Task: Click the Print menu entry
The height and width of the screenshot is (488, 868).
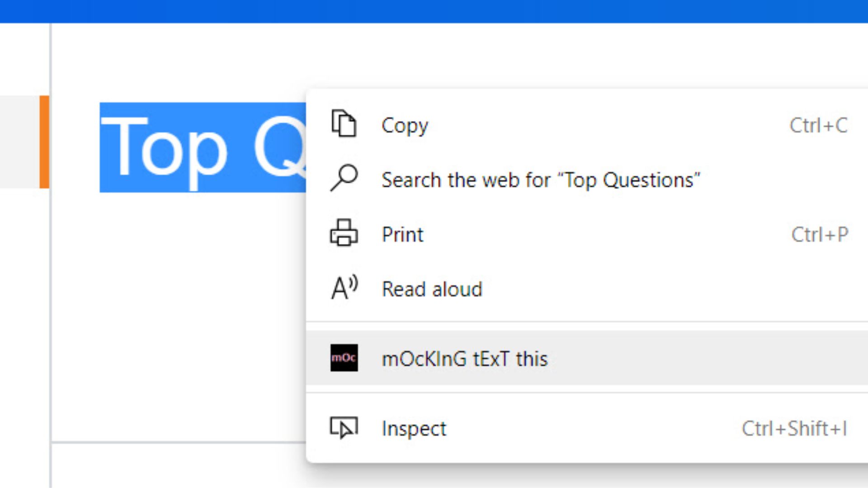Action: pyautogui.click(x=402, y=234)
